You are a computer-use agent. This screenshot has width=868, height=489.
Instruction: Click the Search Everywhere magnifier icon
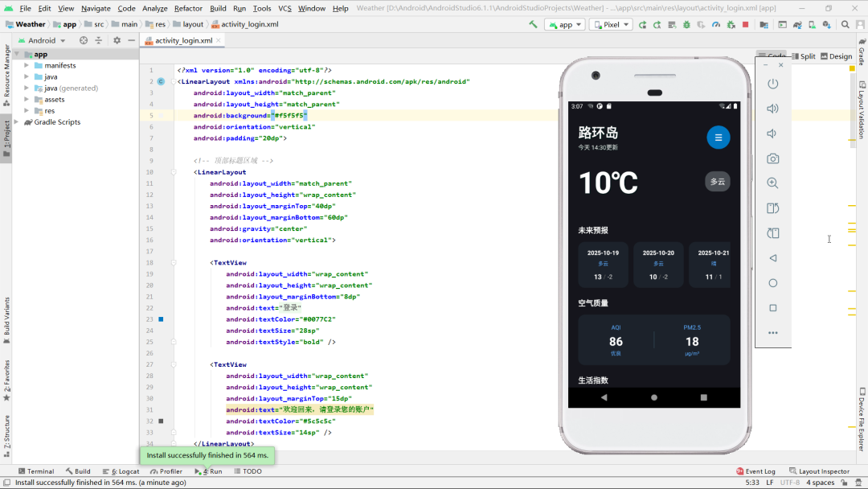845,24
